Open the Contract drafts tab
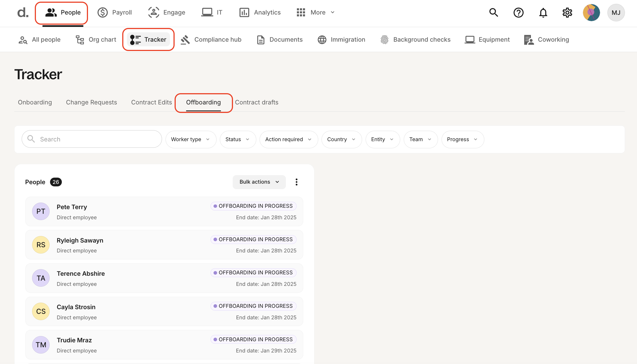 coord(257,102)
